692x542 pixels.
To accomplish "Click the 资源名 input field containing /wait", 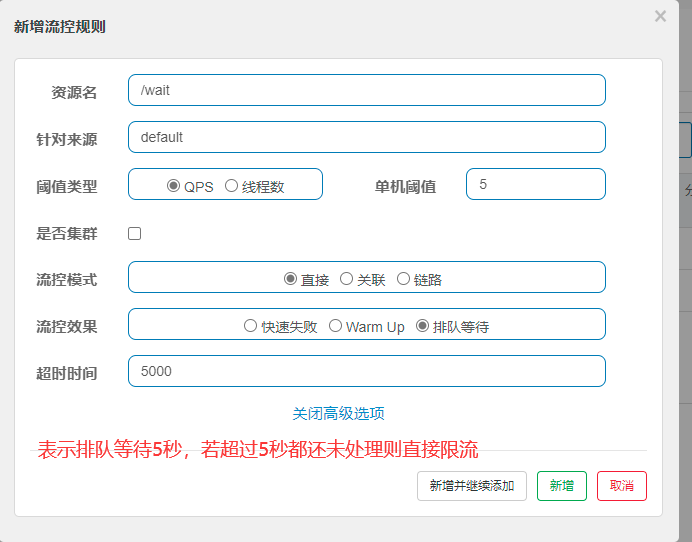I will coord(366,90).
